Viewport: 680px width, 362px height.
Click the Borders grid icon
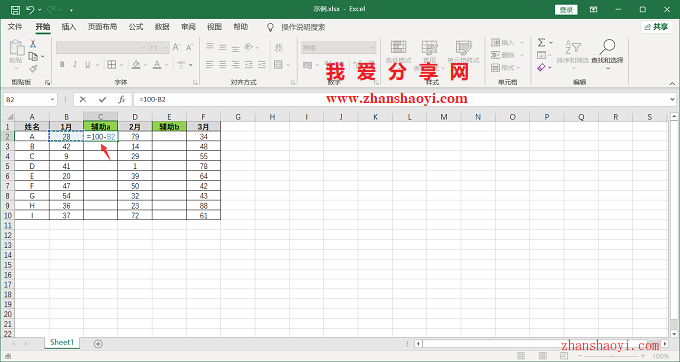(x=112, y=65)
